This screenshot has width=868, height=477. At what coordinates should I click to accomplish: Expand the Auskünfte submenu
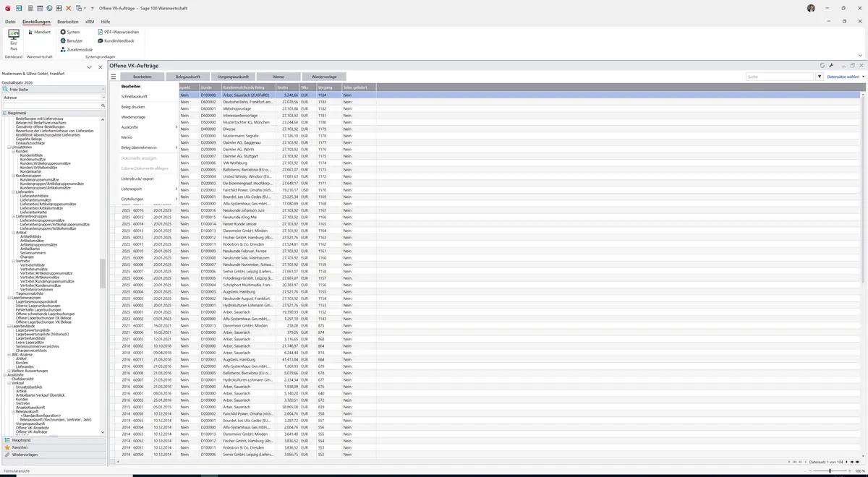[x=149, y=127]
